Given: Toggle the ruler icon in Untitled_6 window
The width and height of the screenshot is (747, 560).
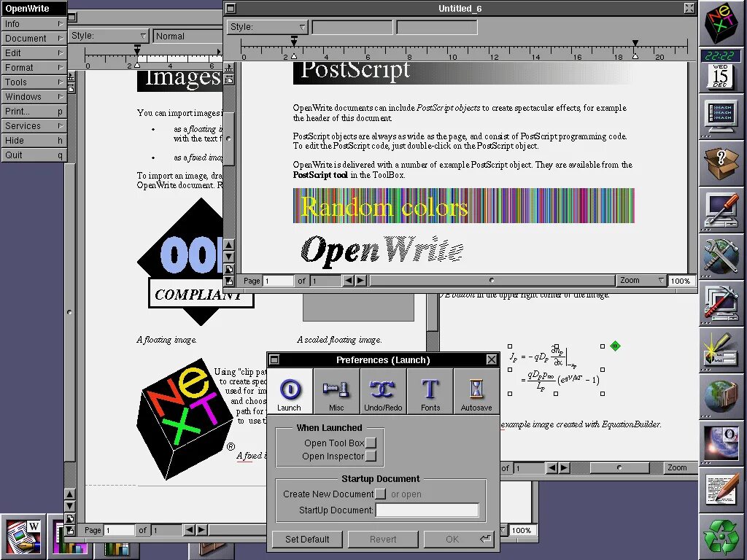Looking at the screenshot, I should coord(229,69).
